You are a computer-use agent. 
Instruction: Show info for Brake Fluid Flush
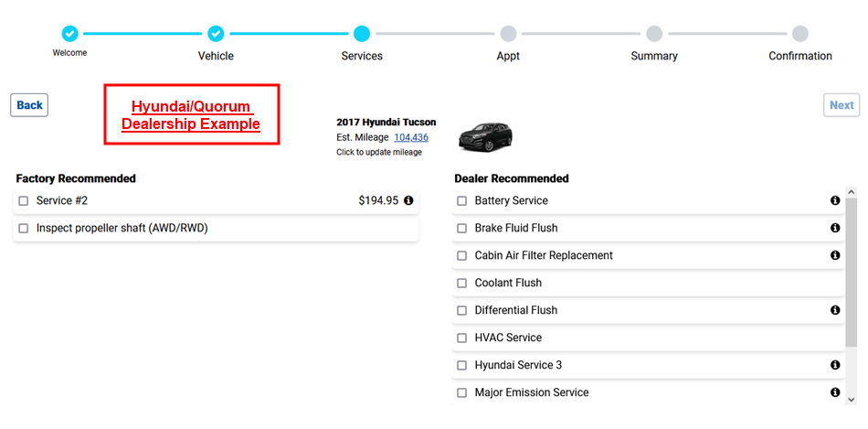pyautogui.click(x=835, y=228)
